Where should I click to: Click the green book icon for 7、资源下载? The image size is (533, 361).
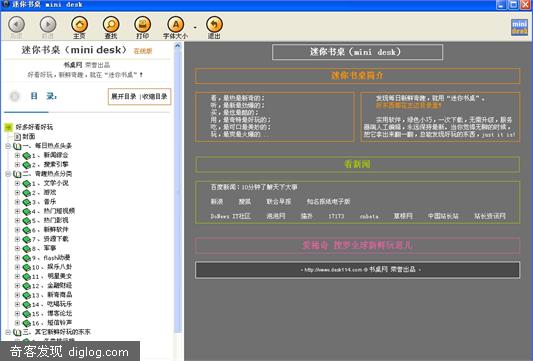click(x=27, y=239)
